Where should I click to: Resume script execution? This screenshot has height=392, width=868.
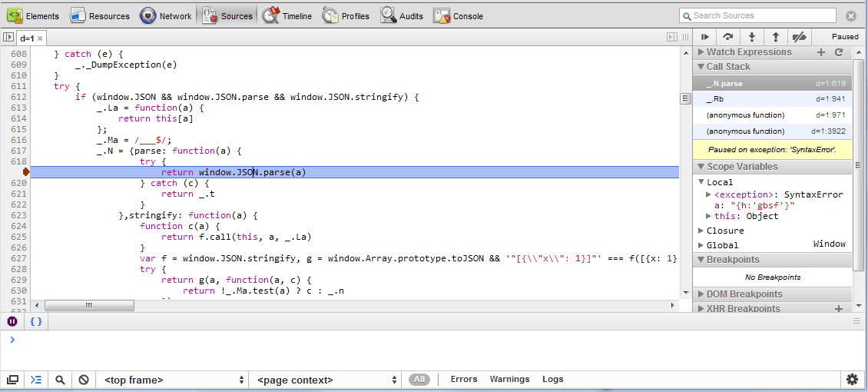pyautogui.click(x=704, y=37)
